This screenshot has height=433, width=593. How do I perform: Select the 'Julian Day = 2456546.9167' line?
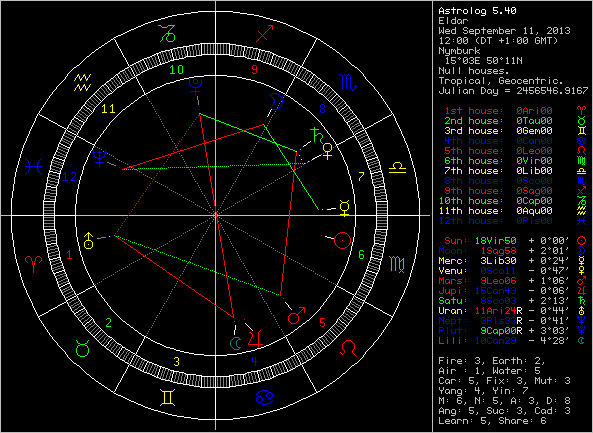click(x=513, y=91)
